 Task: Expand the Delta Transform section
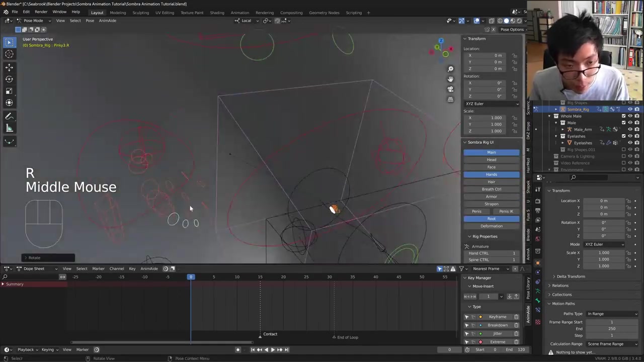tap(571, 277)
